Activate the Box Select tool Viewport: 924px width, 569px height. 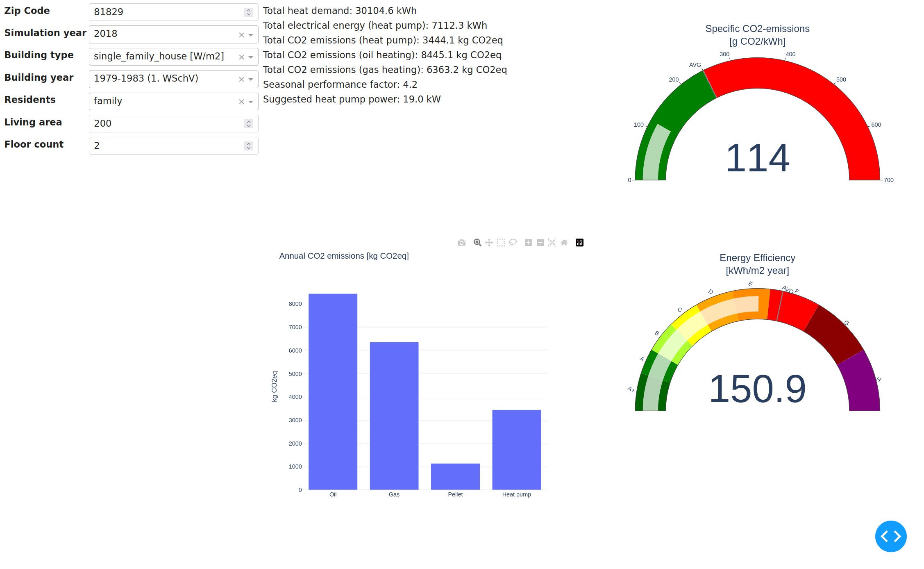pos(501,243)
